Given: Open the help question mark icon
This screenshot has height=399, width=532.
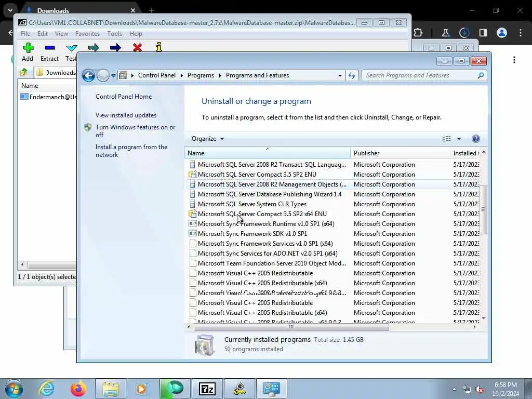Looking at the screenshot, I should point(476,138).
